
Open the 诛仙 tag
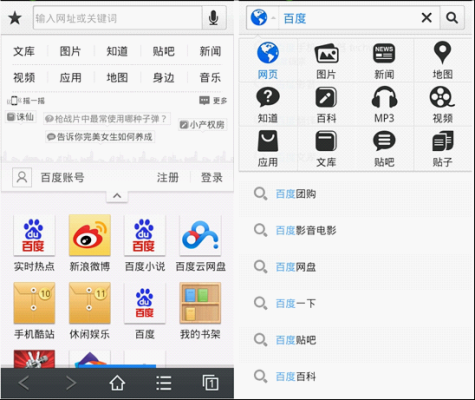(x=21, y=117)
